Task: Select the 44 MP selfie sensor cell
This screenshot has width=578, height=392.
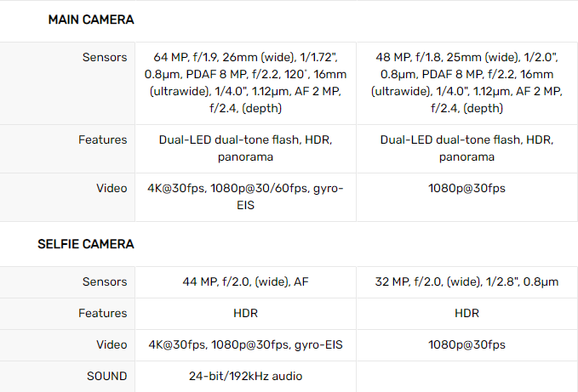Action: 245,281
